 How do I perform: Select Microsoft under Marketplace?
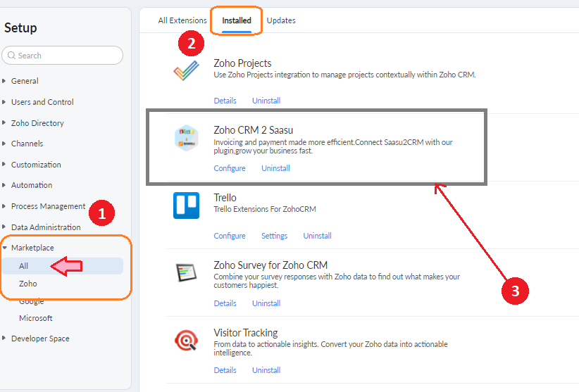pos(36,318)
